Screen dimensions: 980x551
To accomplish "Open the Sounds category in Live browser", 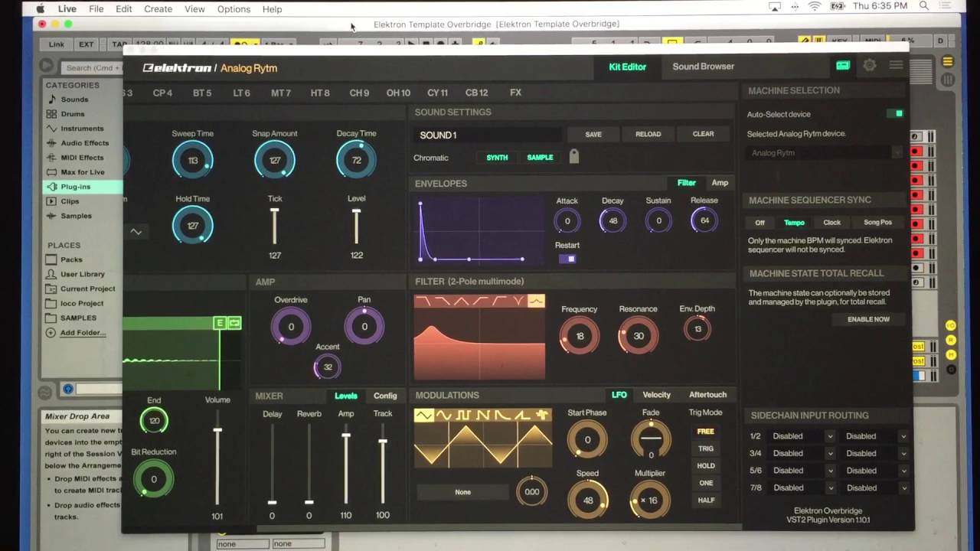I will [x=74, y=99].
